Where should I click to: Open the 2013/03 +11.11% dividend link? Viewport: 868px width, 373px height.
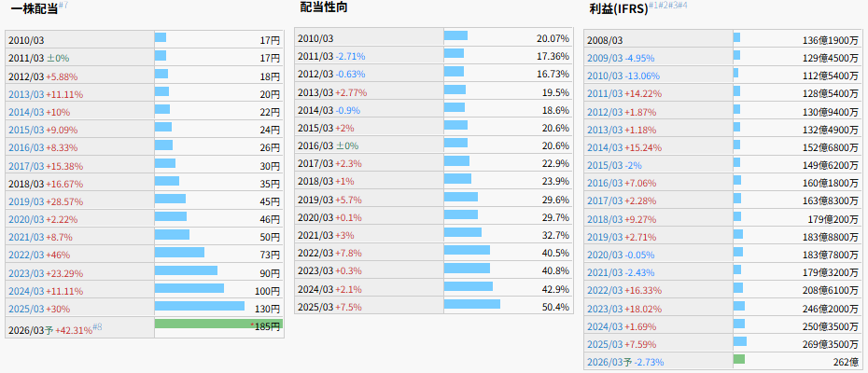point(45,94)
